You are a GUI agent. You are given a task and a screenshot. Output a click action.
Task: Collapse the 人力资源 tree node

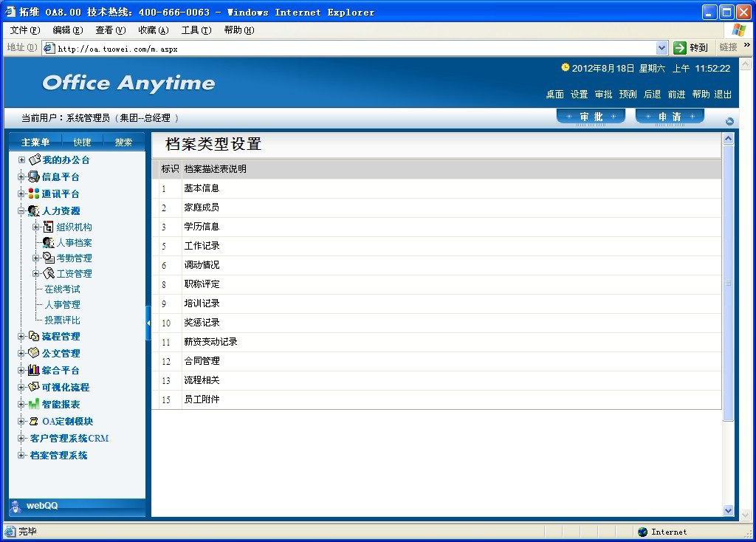tap(21, 210)
